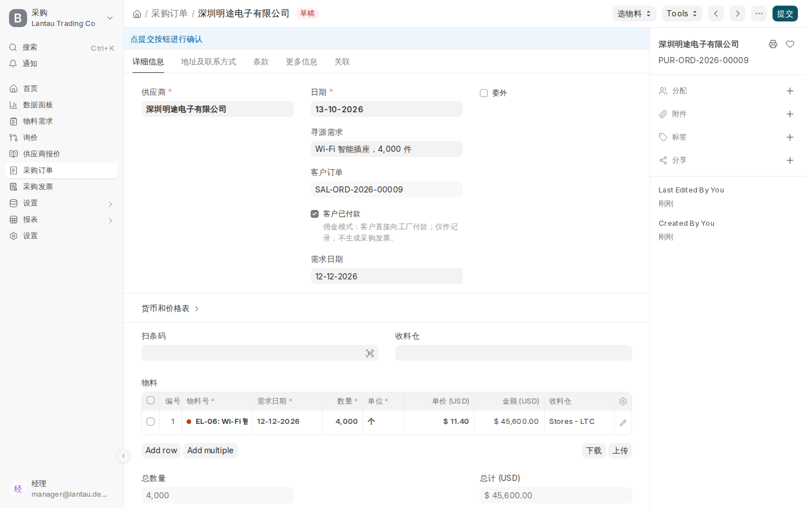The height and width of the screenshot is (508, 812).
Task: Open the 选物料 dropdown
Action: (x=634, y=14)
